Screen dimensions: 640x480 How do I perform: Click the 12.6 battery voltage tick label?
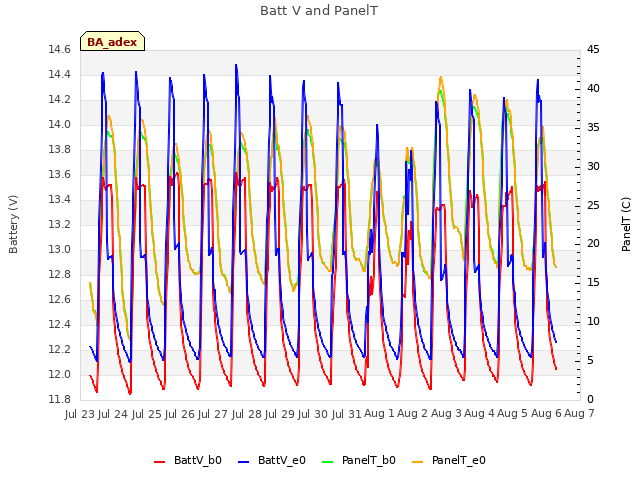point(60,300)
